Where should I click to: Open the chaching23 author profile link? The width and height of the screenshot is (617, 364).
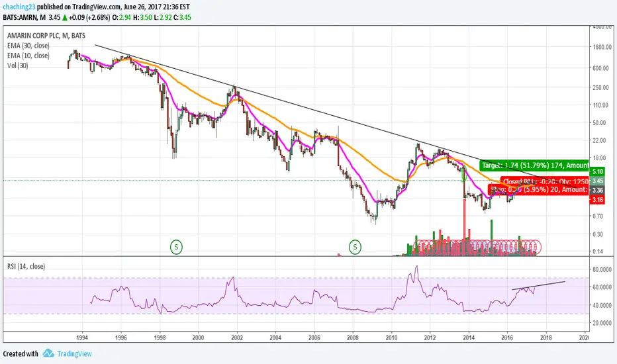(19, 7)
